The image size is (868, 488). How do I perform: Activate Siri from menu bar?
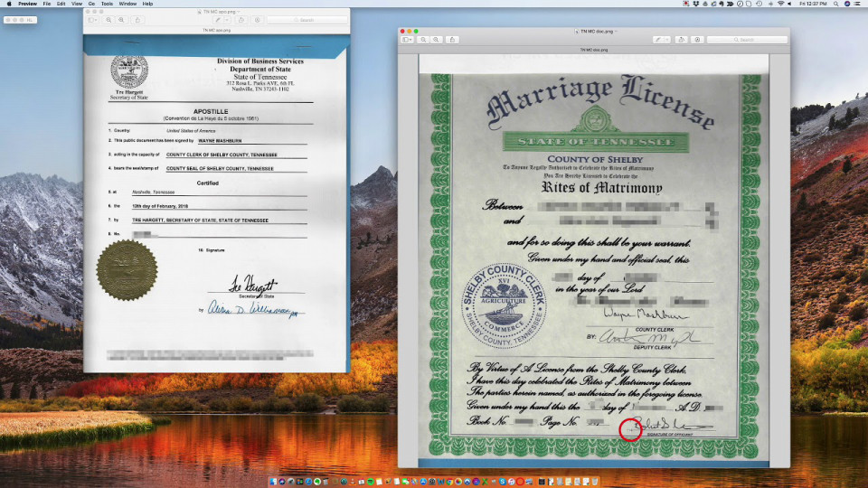point(847,4)
